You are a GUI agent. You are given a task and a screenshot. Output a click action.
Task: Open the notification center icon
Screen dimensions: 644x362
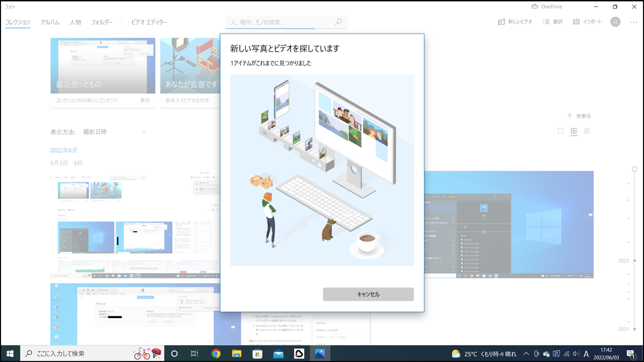pos(632,354)
